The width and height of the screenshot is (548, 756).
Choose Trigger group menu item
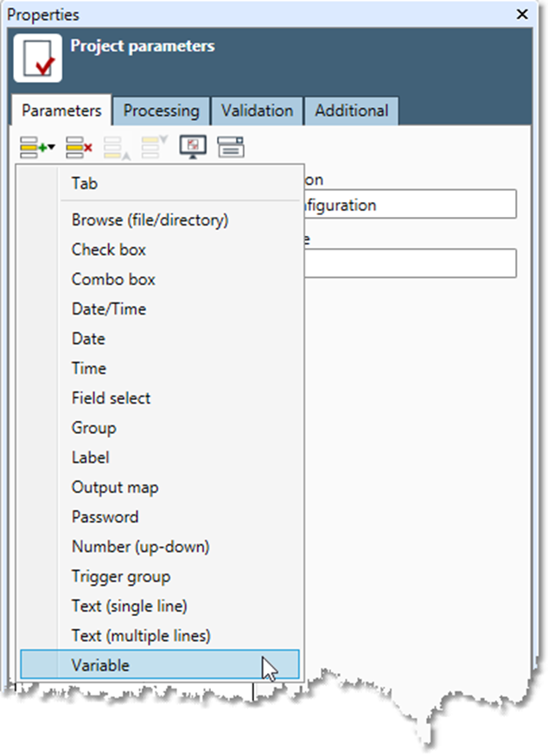(121, 576)
